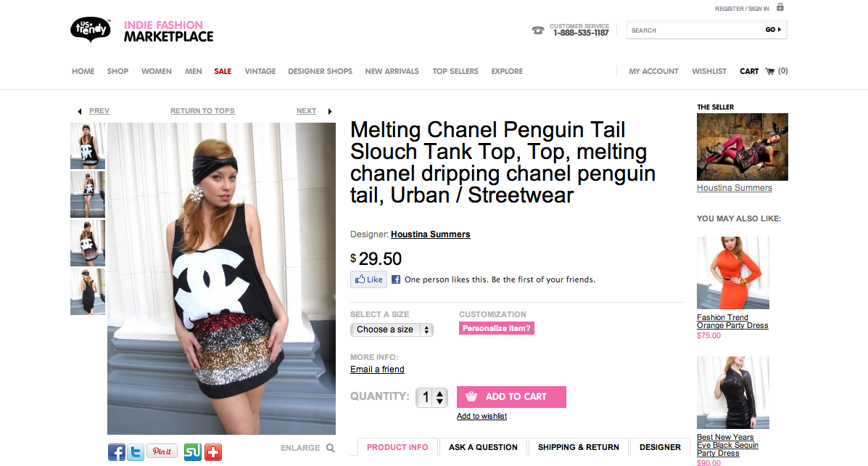This screenshot has height=466, width=868.
Task: Open the Sale menu item
Action: coord(223,71)
